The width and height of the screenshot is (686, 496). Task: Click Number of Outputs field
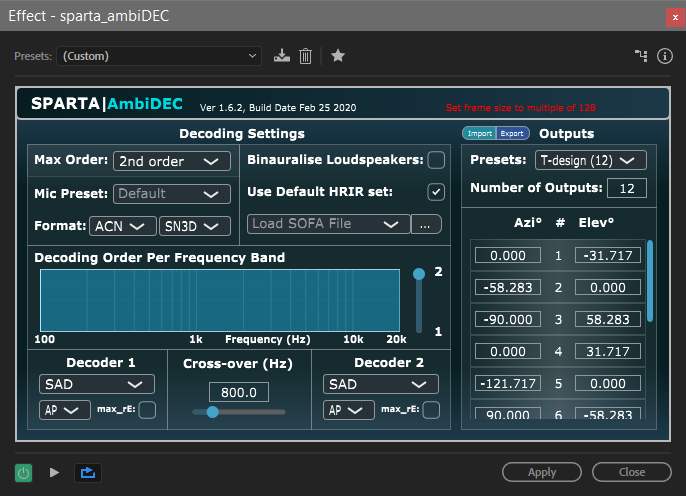[626, 188]
